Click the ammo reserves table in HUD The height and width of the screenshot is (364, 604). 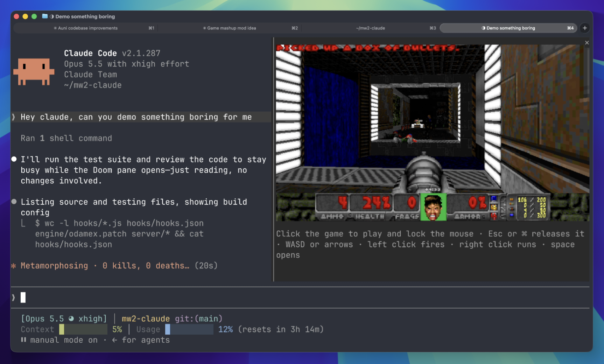(x=531, y=207)
